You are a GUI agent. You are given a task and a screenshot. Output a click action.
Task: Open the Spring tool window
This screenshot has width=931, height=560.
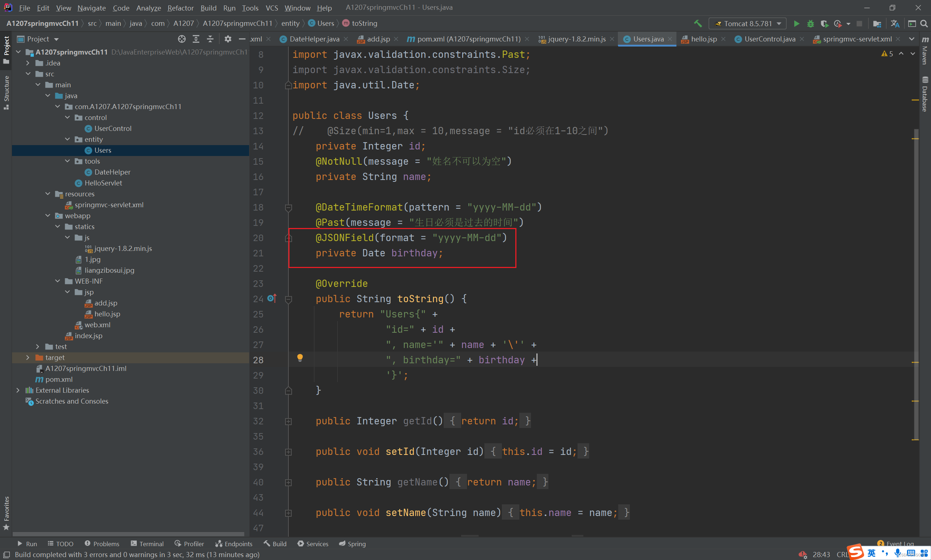(x=352, y=543)
